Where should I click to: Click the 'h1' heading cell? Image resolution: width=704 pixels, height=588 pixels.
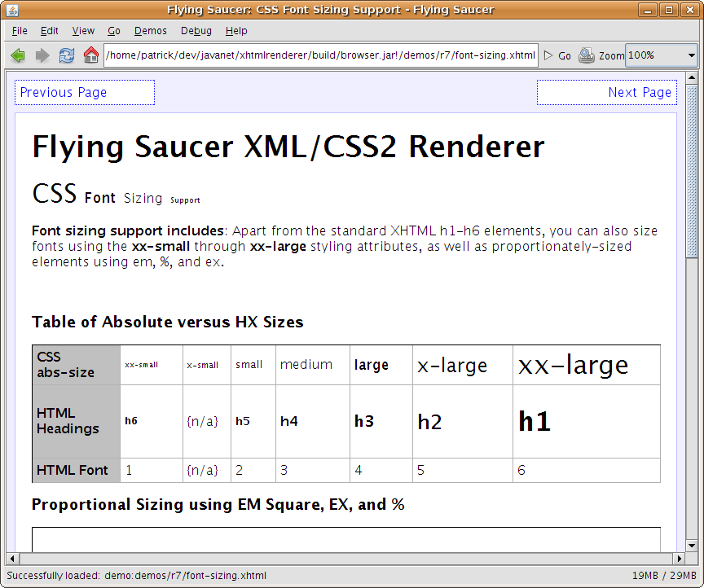point(587,422)
